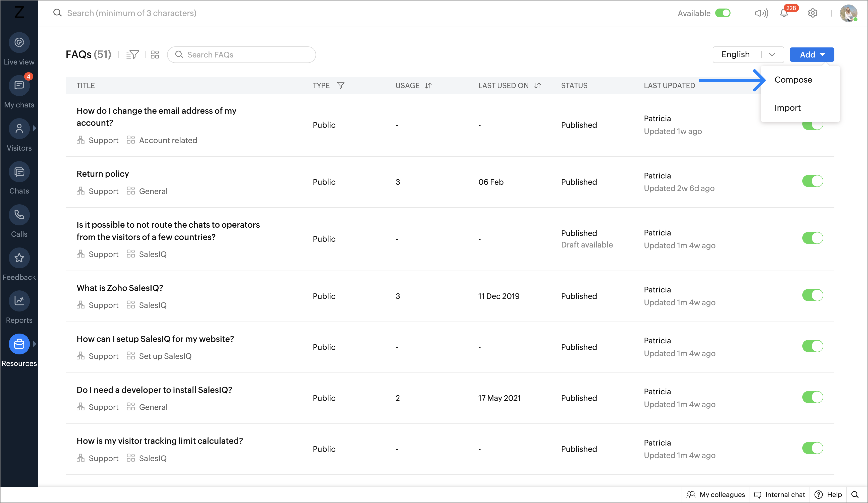
Task: Disable the Return policy FAQ toggle
Action: (x=812, y=181)
